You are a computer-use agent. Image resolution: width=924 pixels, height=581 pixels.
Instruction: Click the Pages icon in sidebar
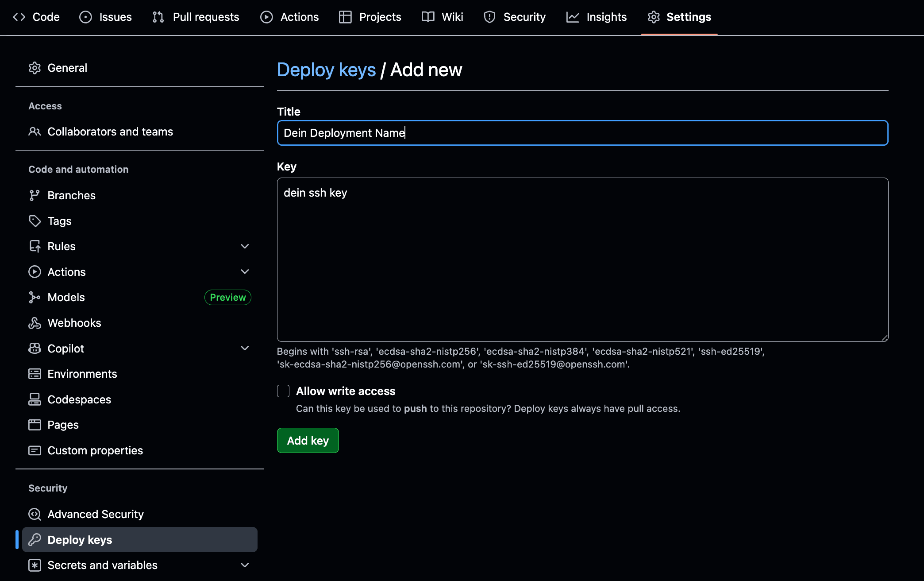(x=35, y=424)
